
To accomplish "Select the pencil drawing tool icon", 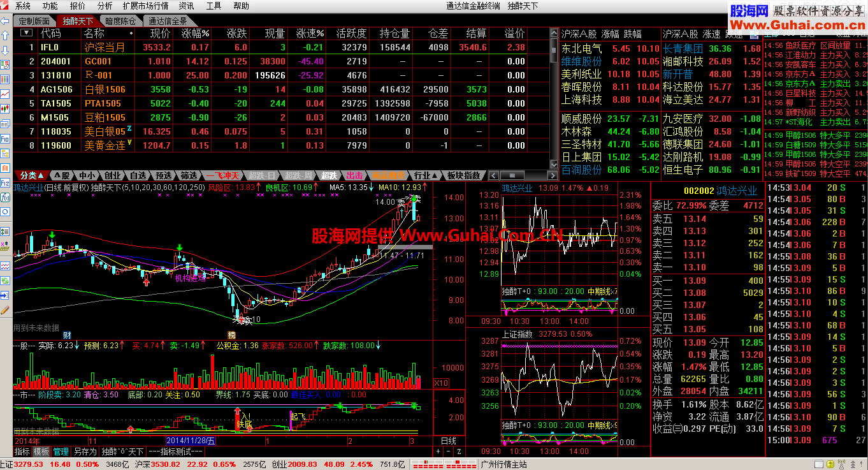I will tap(5, 310).
